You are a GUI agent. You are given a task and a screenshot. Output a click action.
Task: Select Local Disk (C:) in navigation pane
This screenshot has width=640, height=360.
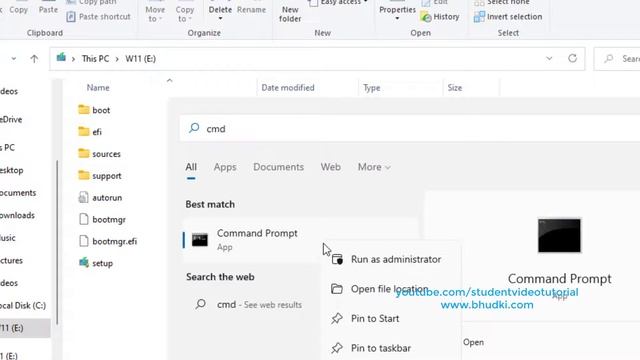pyautogui.click(x=23, y=305)
